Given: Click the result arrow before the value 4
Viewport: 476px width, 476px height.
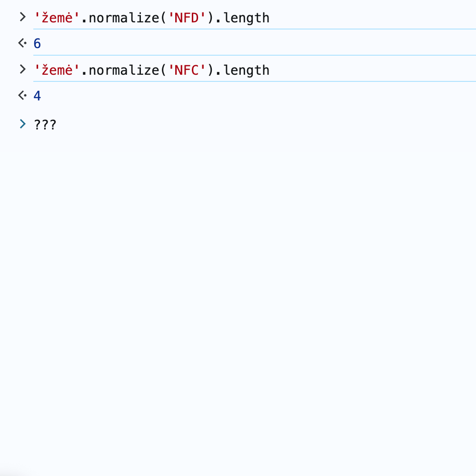Looking at the screenshot, I should coord(21,95).
